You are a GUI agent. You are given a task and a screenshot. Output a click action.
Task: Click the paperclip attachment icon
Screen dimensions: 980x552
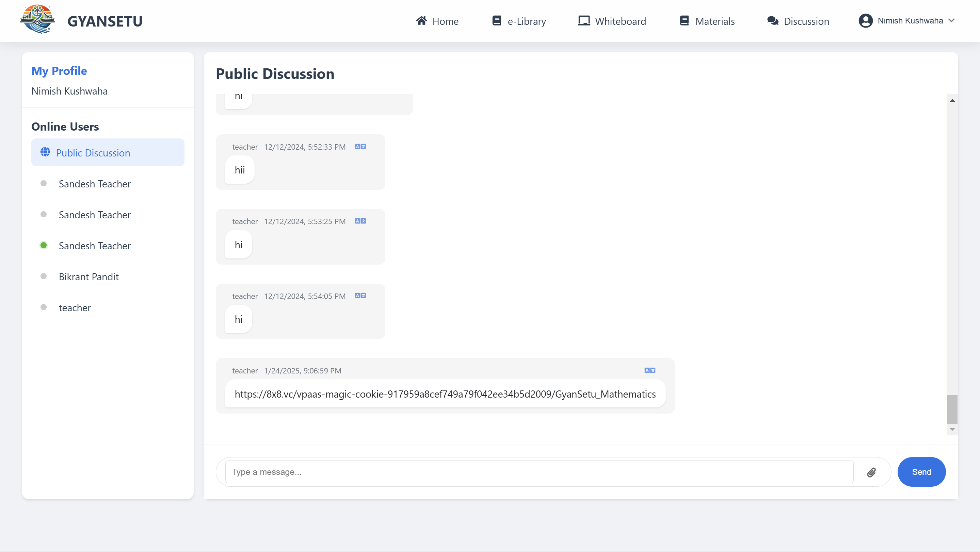point(871,472)
